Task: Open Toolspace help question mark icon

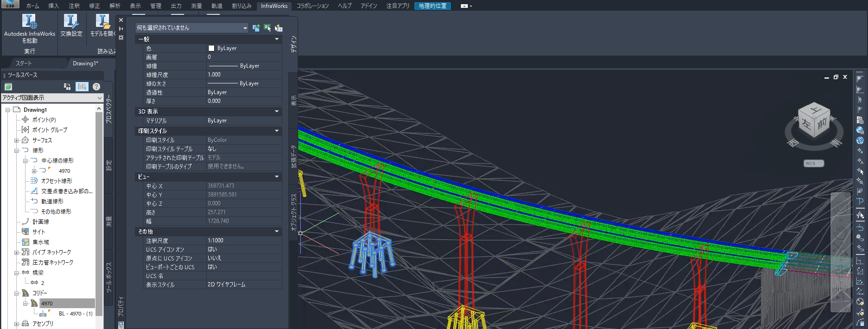Action: 96,87
